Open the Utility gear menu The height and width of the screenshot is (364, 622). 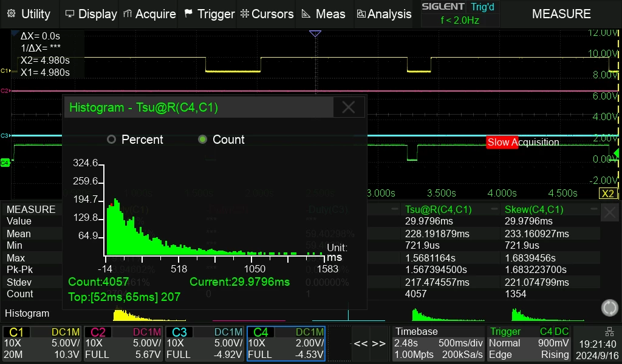click(x=29, y=14)
